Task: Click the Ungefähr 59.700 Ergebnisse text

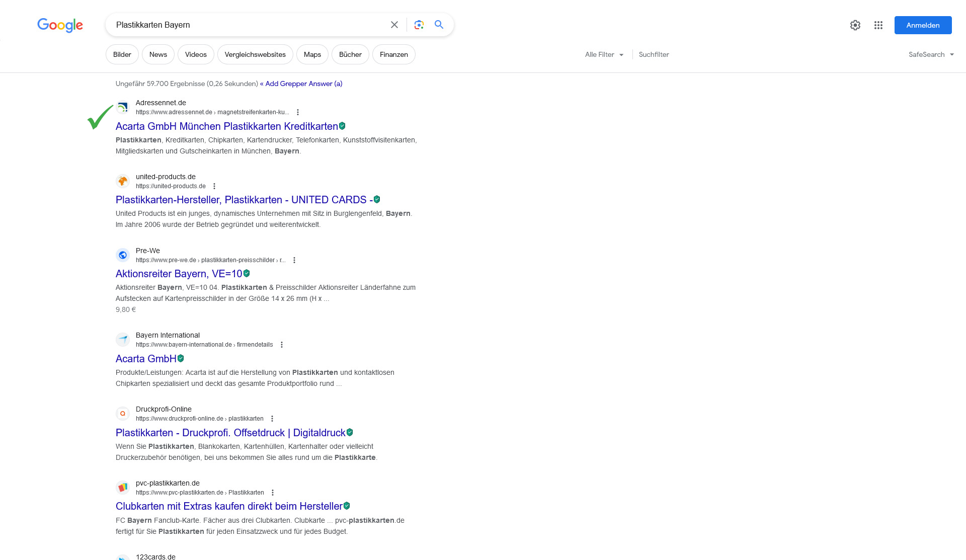Action: point(187,84)
